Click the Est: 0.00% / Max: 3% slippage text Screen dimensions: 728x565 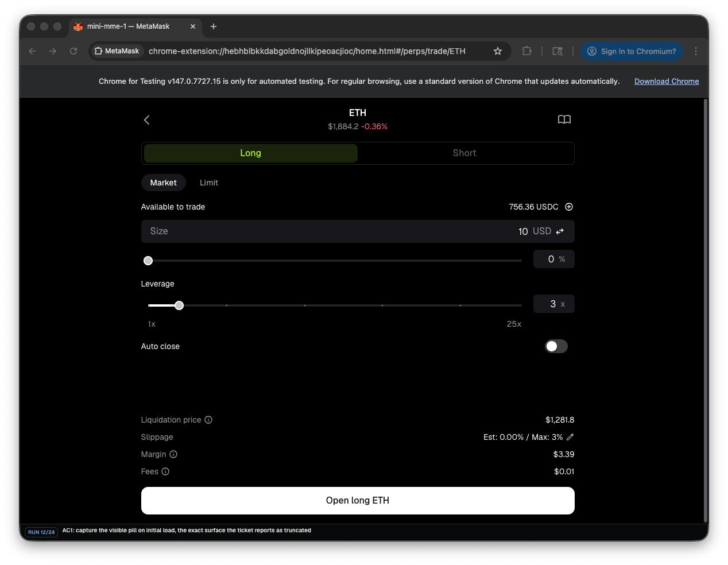point(523,437)
